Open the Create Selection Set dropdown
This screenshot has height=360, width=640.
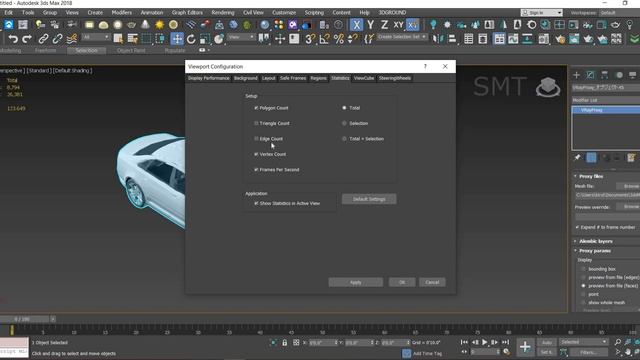402,37
